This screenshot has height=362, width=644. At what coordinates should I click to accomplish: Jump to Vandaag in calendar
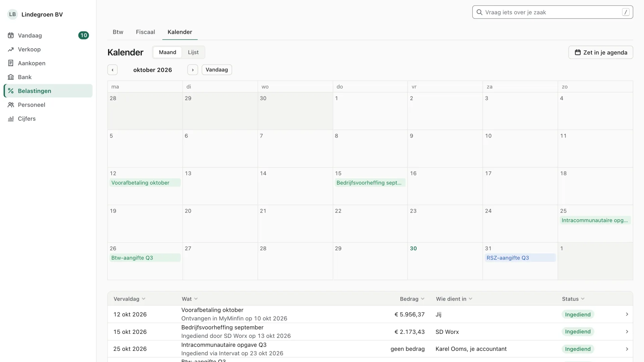tap(217, 70)
